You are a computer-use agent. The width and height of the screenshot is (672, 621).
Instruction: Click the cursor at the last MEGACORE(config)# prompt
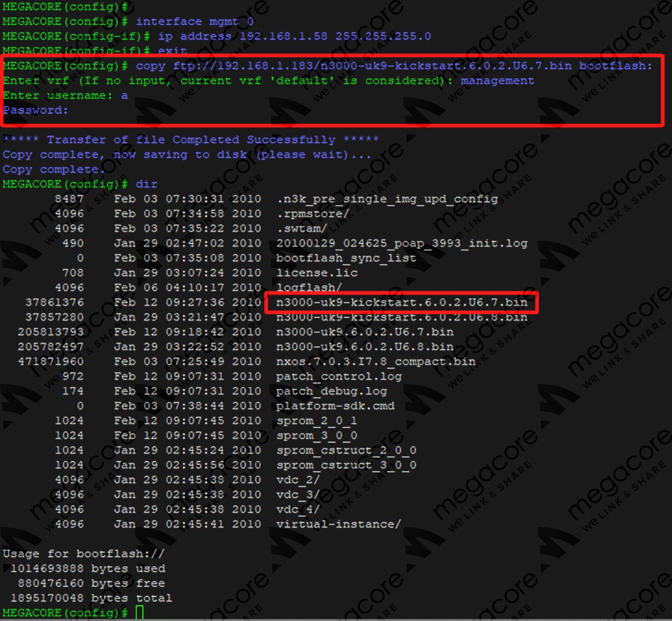[139, 612]
